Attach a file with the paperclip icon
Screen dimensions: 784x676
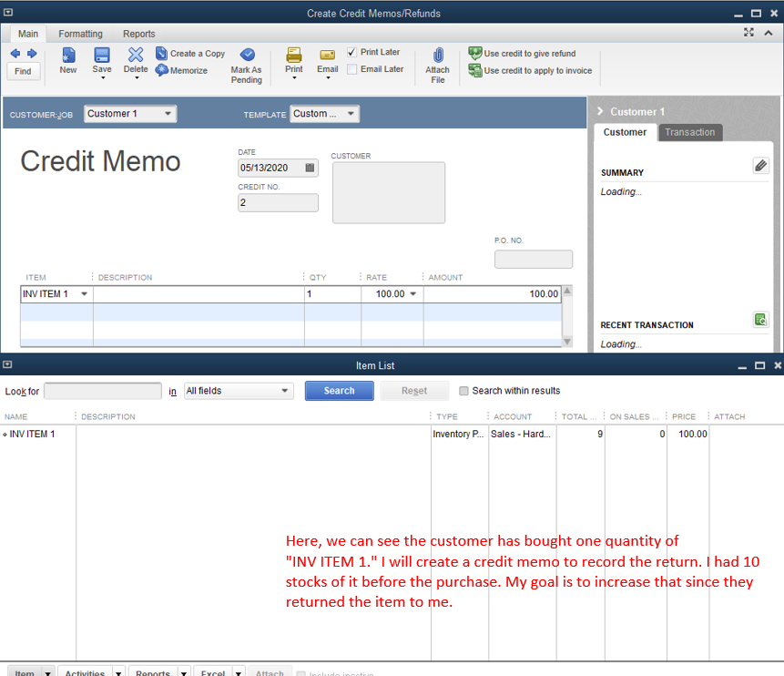point(439,55)
